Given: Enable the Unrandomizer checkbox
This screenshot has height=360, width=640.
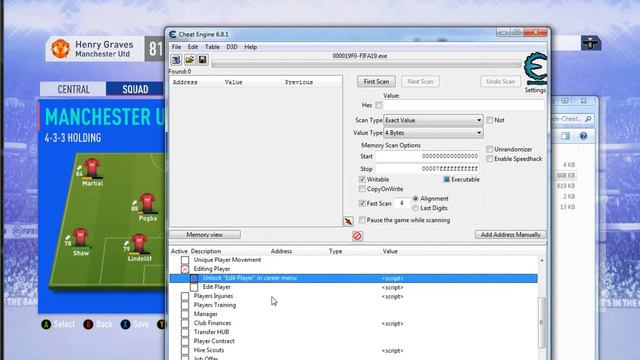Looking at the screenshot, I should pos(490,149).
